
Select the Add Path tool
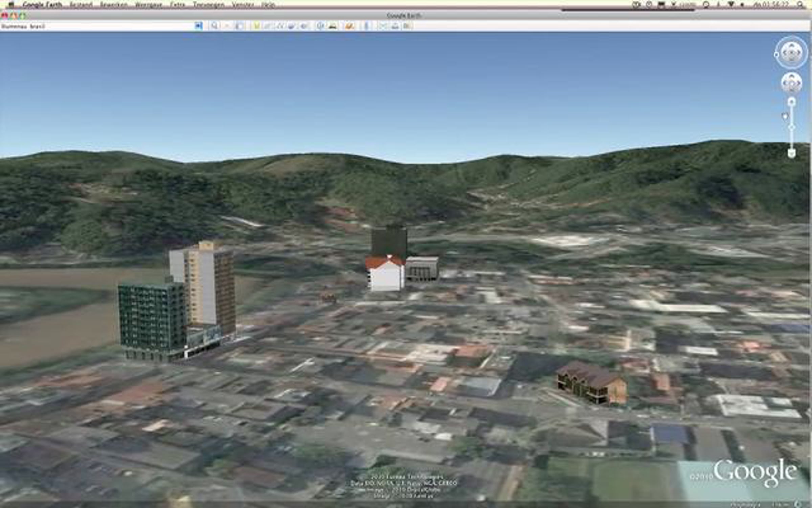click(x=280, y=26)
